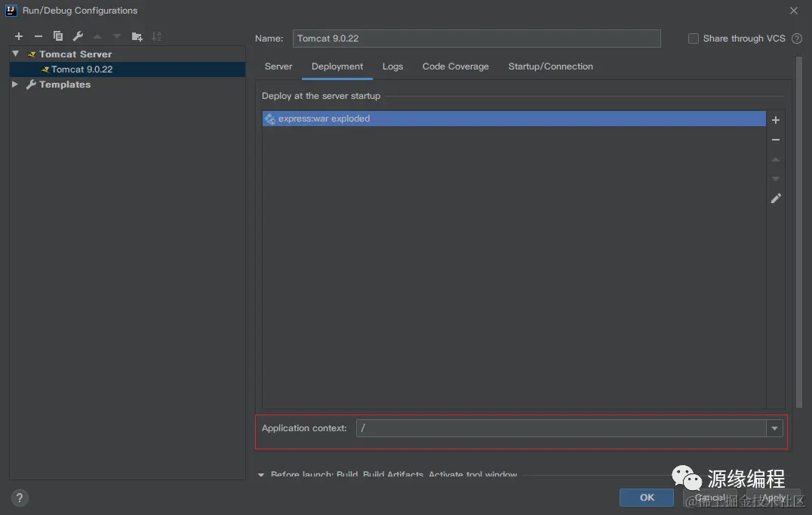The width and height of the screenshot is (812, 515).
Task: Move configuration down in list
Action: coord(117,36)
